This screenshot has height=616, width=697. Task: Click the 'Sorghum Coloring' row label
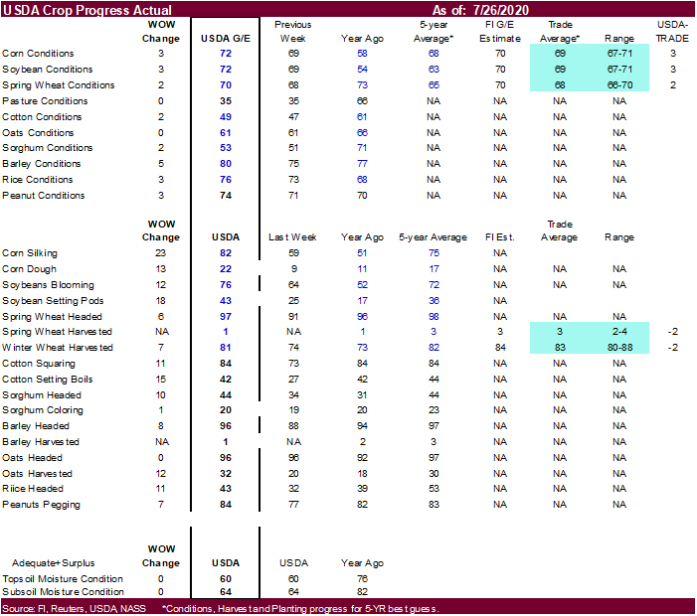[x=43, y=410]
